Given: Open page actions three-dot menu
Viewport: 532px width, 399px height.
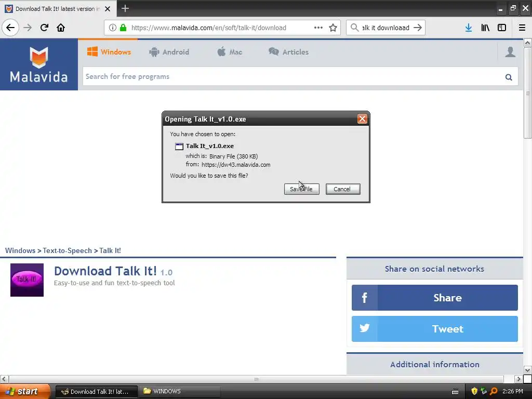Looking at the screenshot, I should (318, 28).
